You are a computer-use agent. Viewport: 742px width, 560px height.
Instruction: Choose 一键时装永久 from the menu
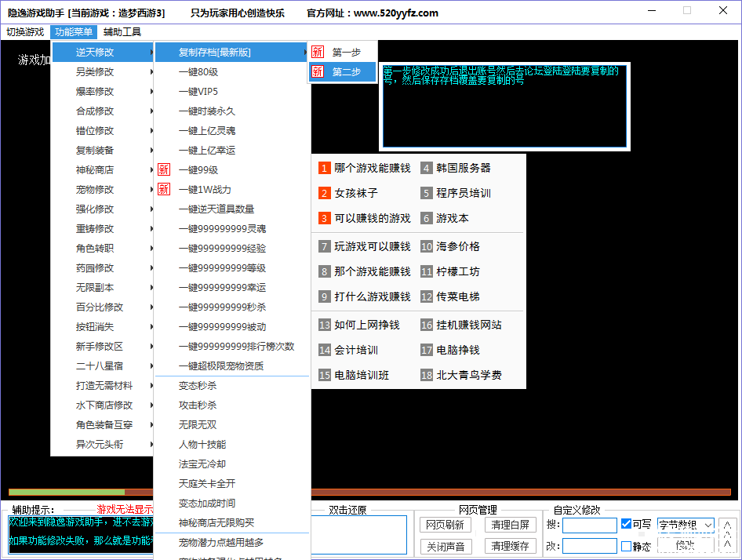(231, 111)
